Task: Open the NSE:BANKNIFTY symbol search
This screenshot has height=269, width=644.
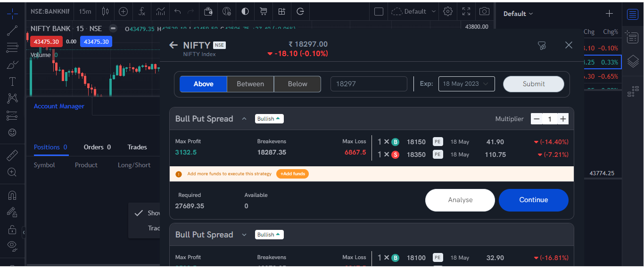Action: [50, 11]
